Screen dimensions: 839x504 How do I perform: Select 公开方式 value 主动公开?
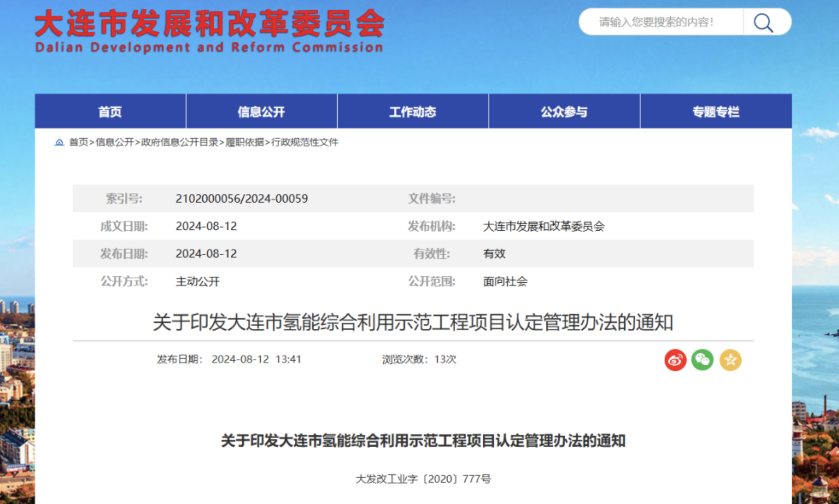pos(198,282)
